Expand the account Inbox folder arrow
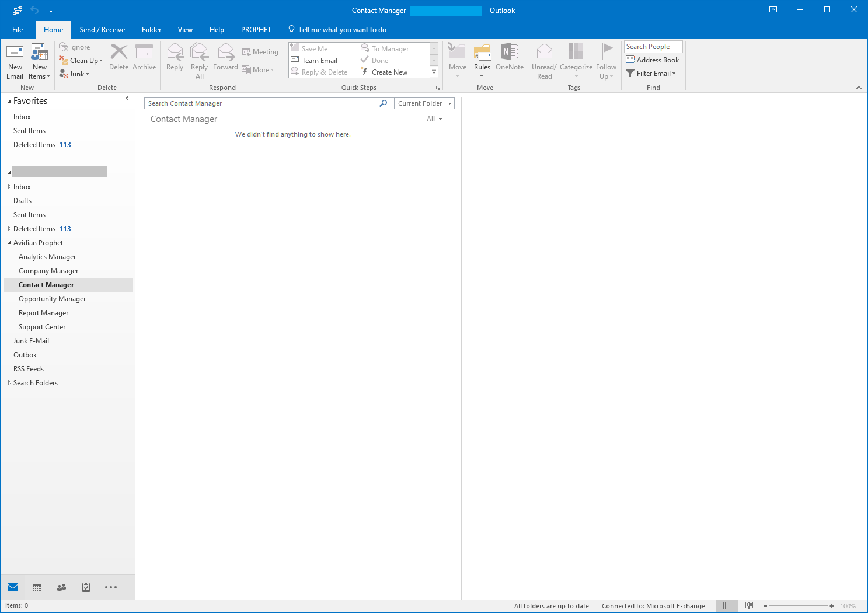The image size is (868, 613). tap(9, 187)
